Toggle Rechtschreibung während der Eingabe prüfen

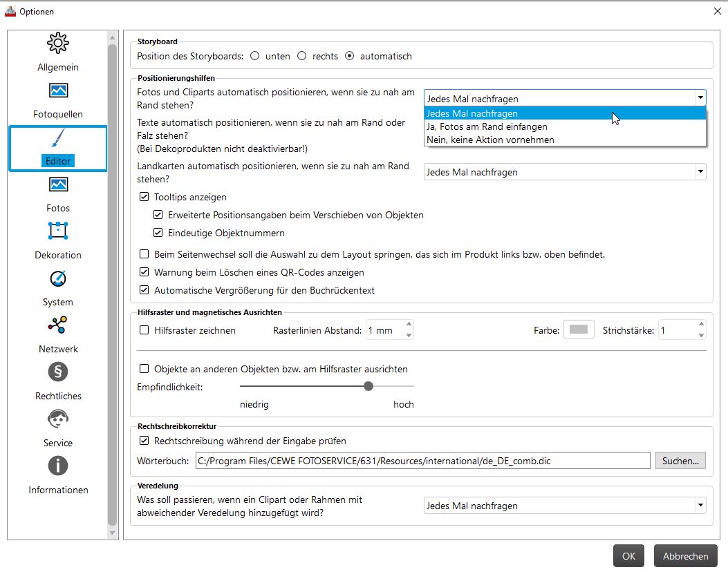(144, 441)
